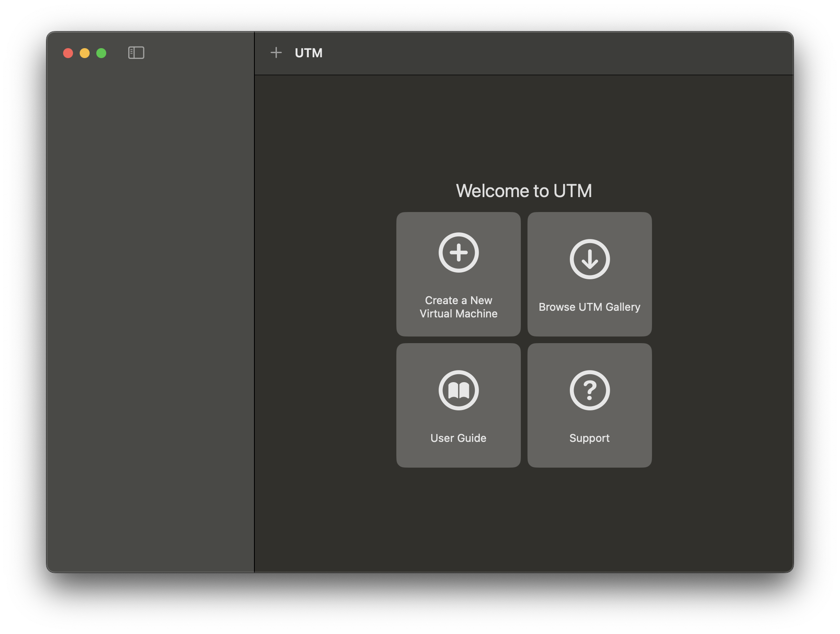Click circled plus icon in Create tile

point(459,253)
